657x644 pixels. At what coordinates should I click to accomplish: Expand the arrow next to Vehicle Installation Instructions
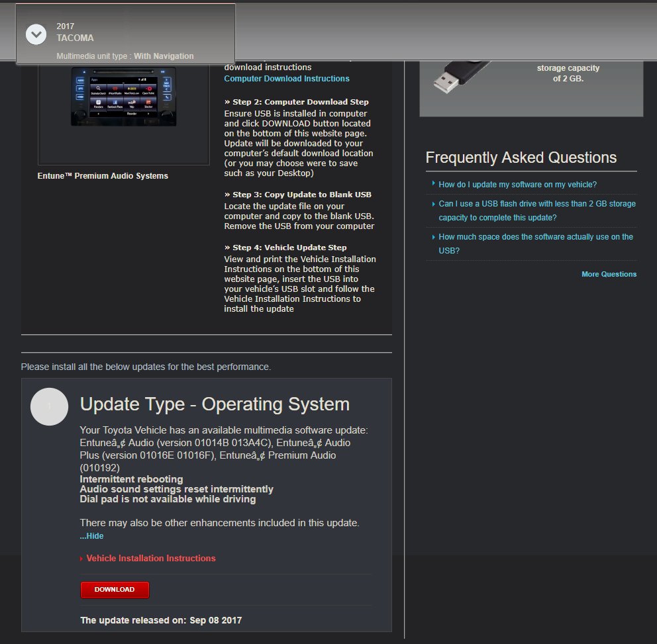point(81,559)
